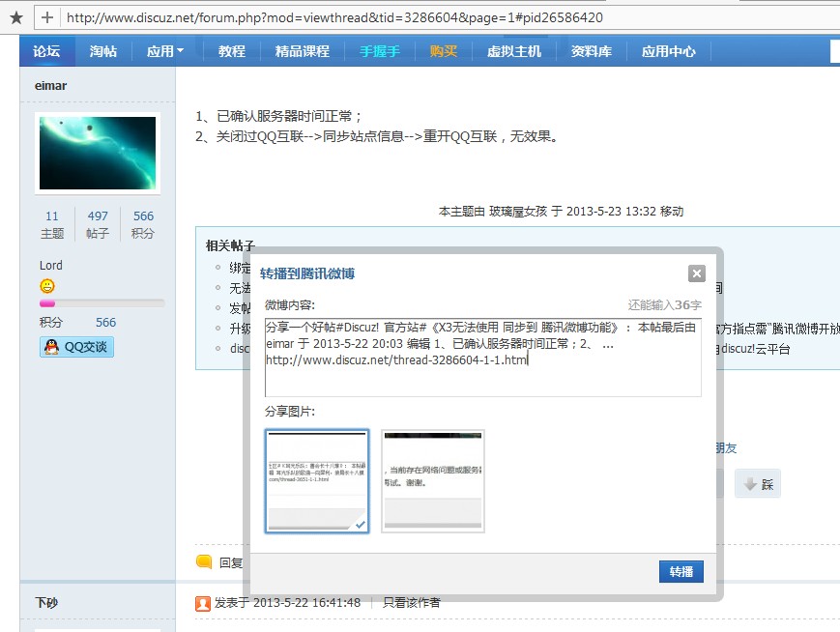Click the 踩 downvote button

[758, 483]
